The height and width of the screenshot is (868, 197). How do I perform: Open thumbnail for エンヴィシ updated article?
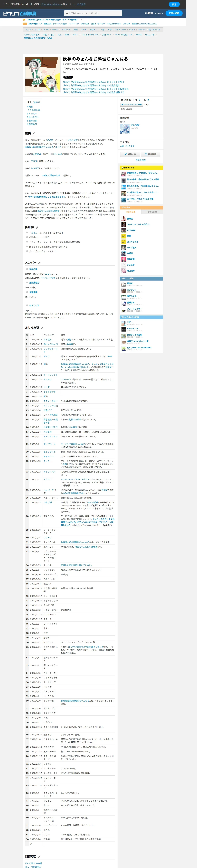(124, 291)
